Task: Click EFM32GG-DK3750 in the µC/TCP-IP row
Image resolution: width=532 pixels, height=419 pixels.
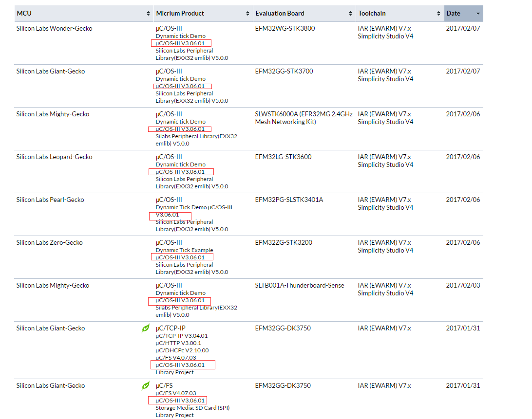Action: click(283, 328)
